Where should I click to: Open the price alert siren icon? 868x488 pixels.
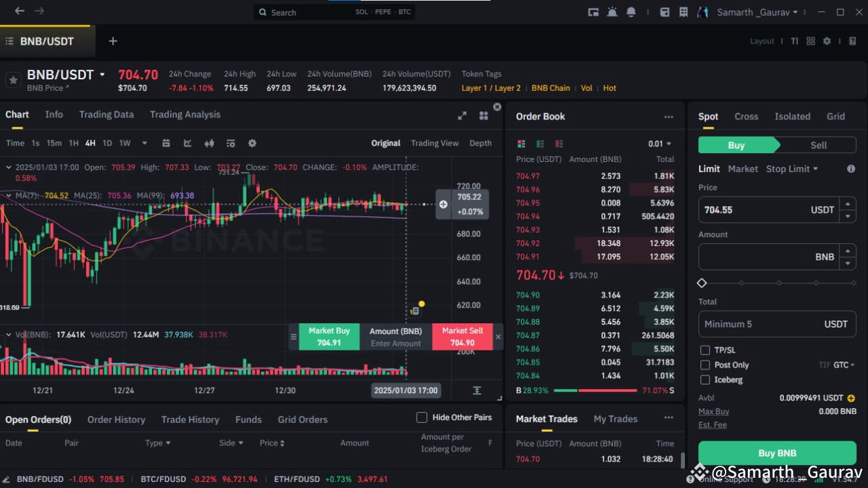(x=612, y=12)
